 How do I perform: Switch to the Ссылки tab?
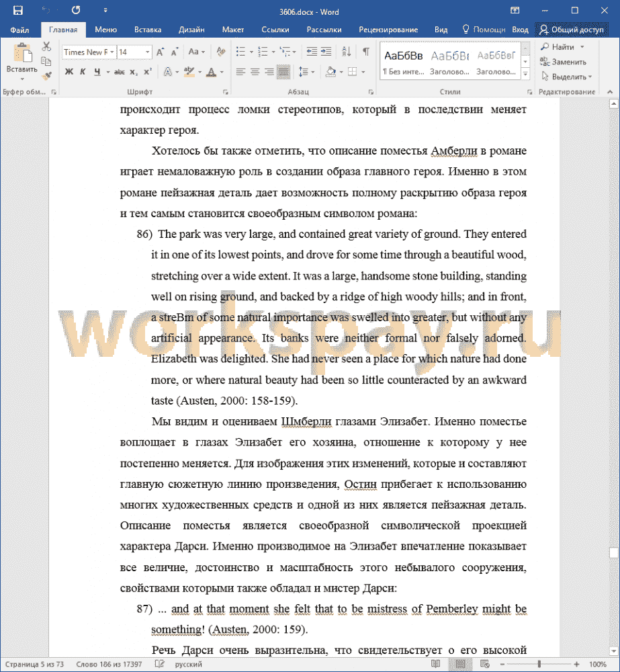(275, 30)
